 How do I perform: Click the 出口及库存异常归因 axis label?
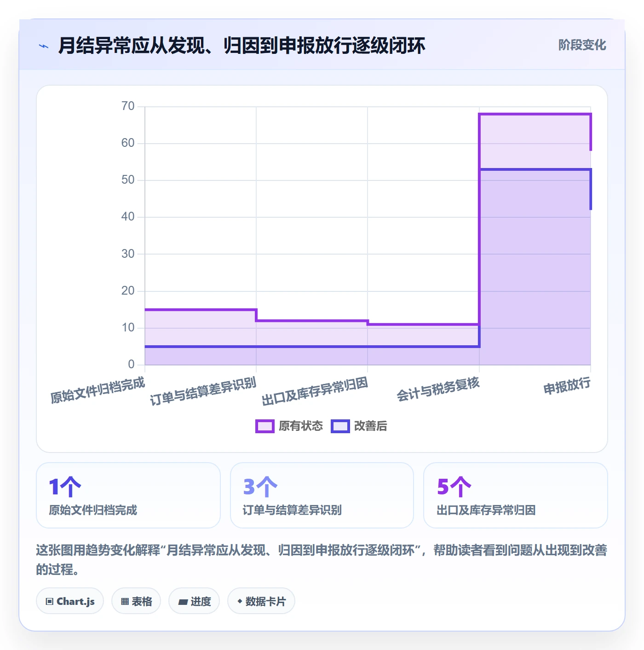point(315,391)
